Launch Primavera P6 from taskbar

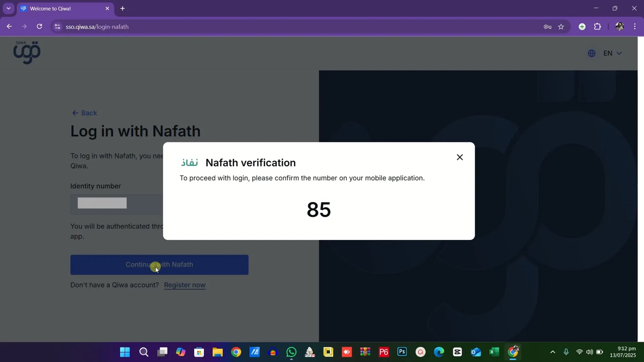click(x=384, y=352)
